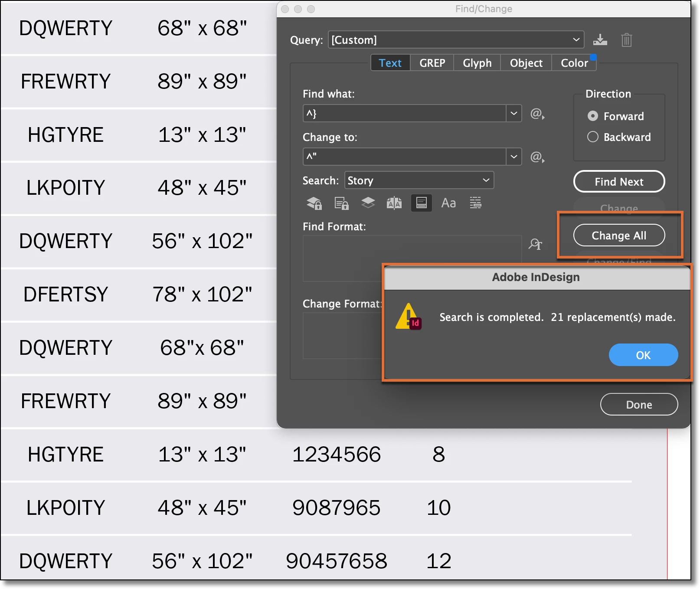Click table cell 9087965
The height and width of the screenshot is (589, 700).
click(x=337, y=508)
